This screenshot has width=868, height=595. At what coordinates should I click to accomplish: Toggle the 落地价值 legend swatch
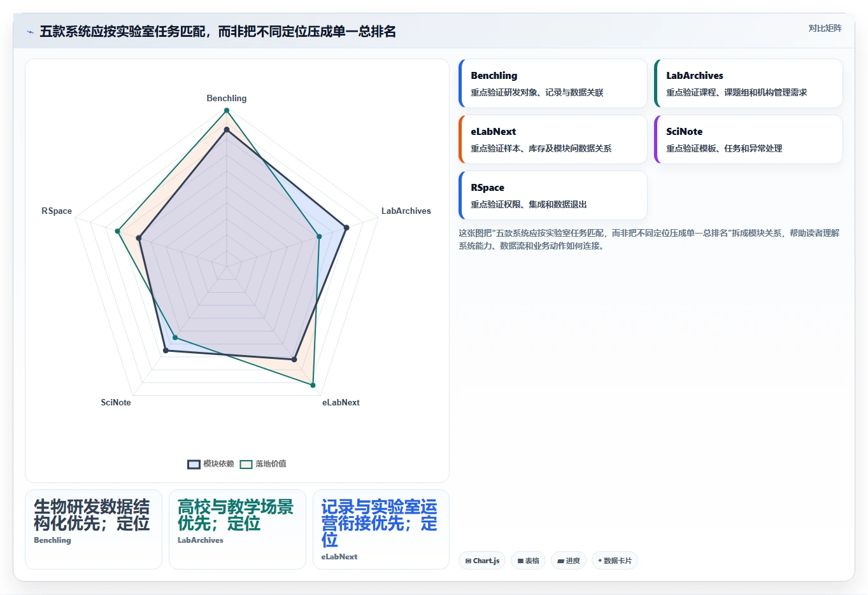pyautogui.click(x=246, y=464)
